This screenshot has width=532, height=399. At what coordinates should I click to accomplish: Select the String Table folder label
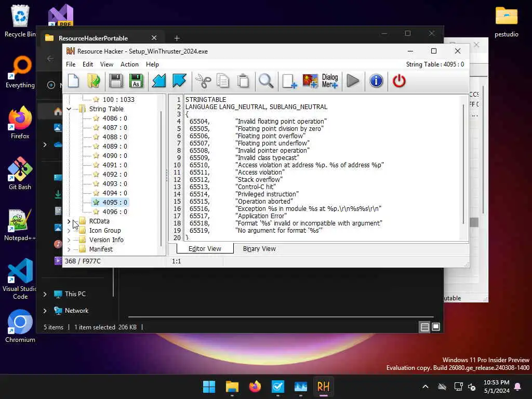[106, 109]
